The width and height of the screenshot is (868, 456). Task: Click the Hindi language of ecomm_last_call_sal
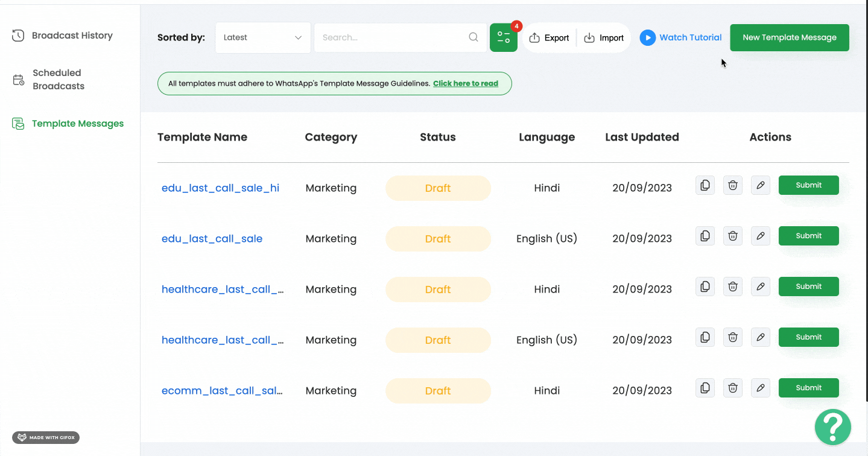[x=546, y=391]
